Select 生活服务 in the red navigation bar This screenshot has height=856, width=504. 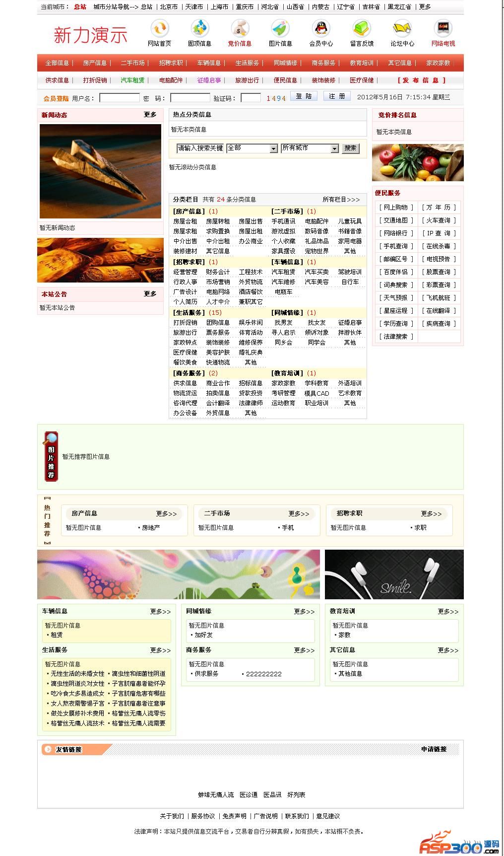[x=247, y=63]
